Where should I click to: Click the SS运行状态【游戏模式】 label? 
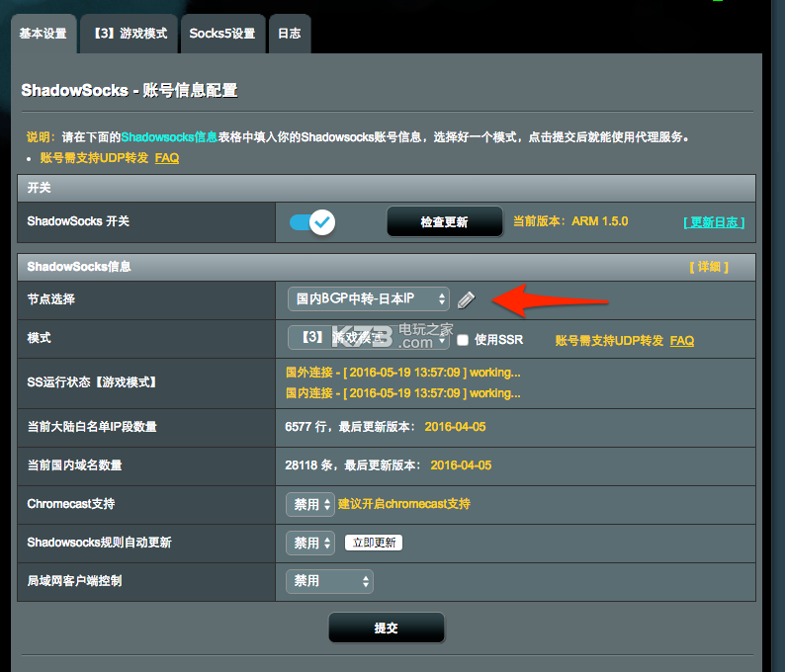pyautogui.click(x=92, y=382)
